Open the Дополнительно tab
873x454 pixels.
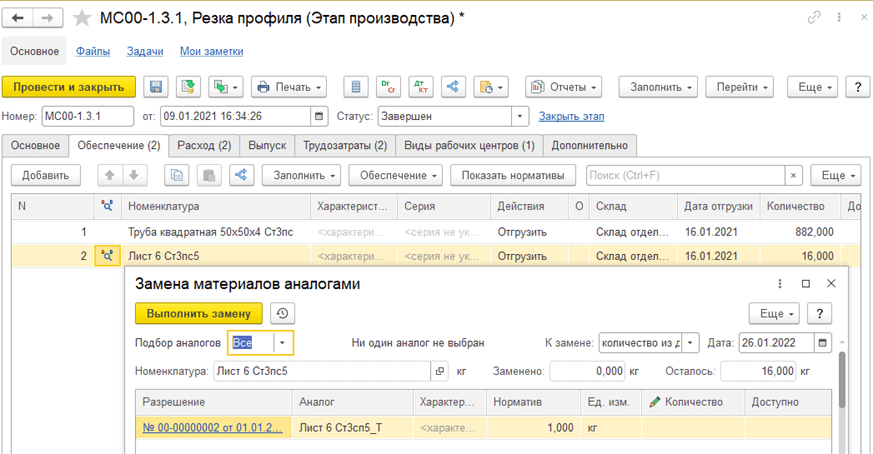[590, 145]
